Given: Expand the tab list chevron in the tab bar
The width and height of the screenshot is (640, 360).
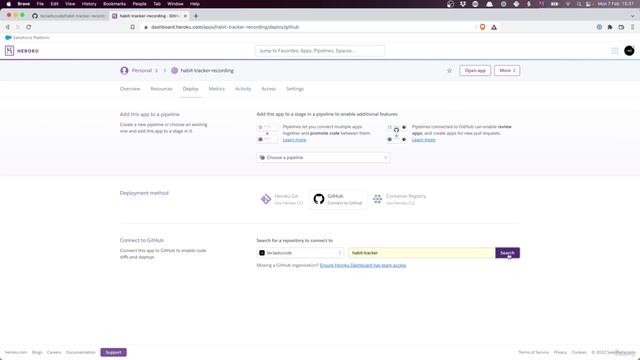Looking at the screenshot, I should click(633, 16).
